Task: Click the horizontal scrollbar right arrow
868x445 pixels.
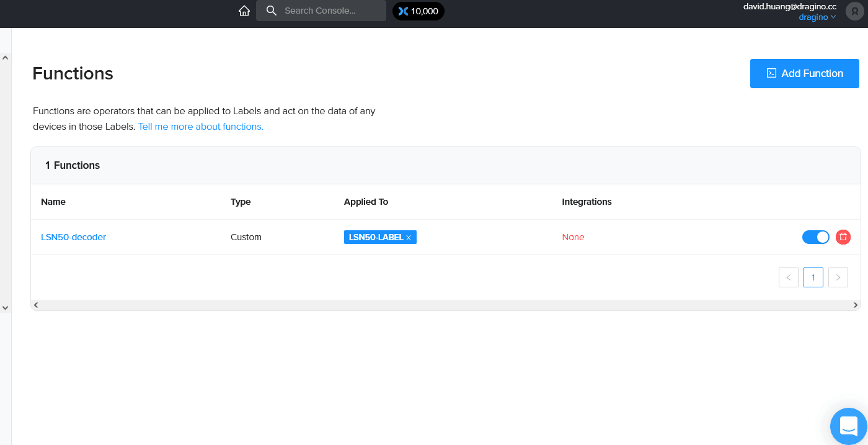Action: [856, 305]
